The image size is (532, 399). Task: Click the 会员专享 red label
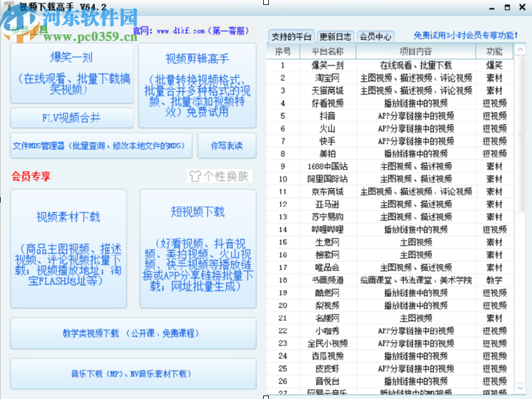point(31,176)
